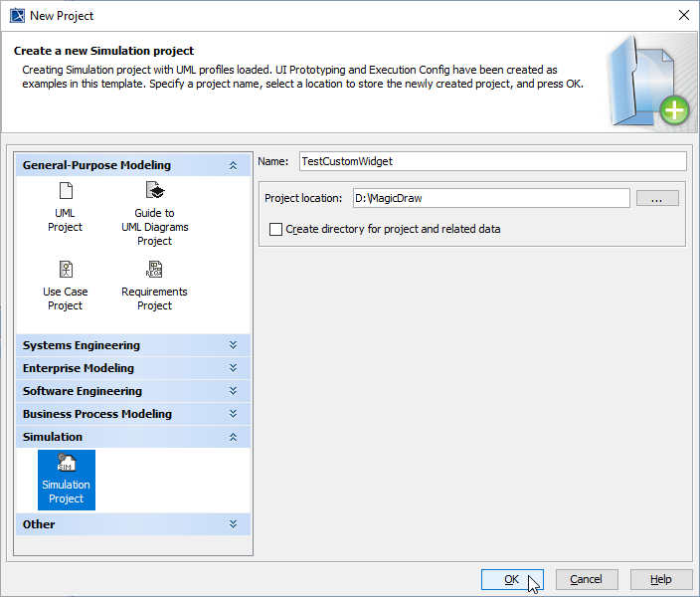The image size is (700, 597).
Task: Close the New Project window
Action: 683,15
